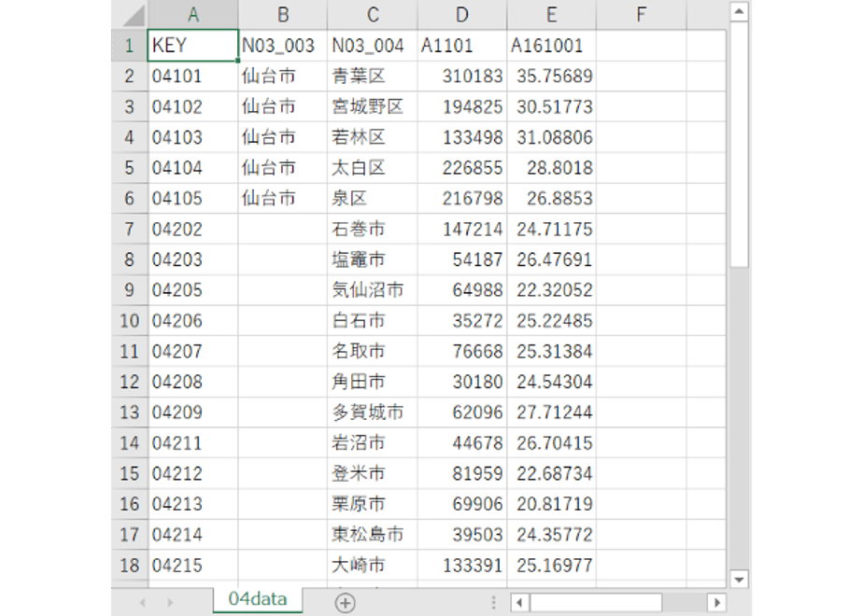
Task: Select row 18 header
Action: pyautogui.click(x=129, y=565)
